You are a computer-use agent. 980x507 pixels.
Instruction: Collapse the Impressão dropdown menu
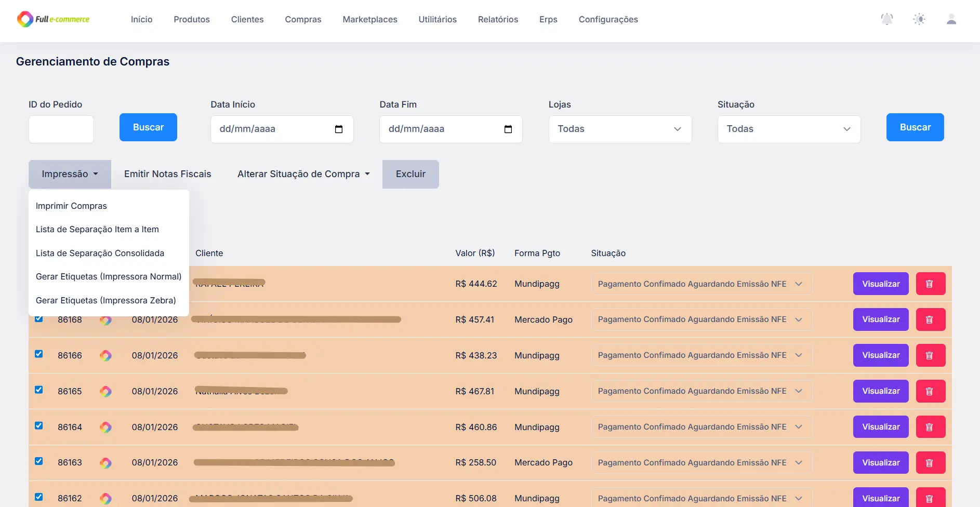(70, 174)
